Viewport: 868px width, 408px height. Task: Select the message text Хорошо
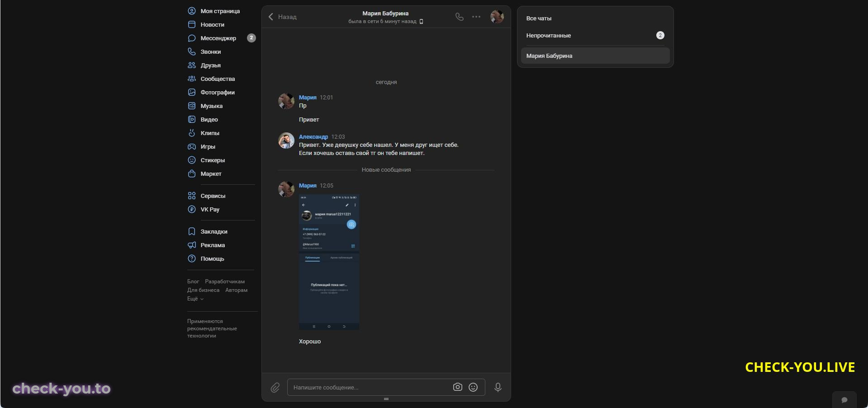tap(310, 342)
